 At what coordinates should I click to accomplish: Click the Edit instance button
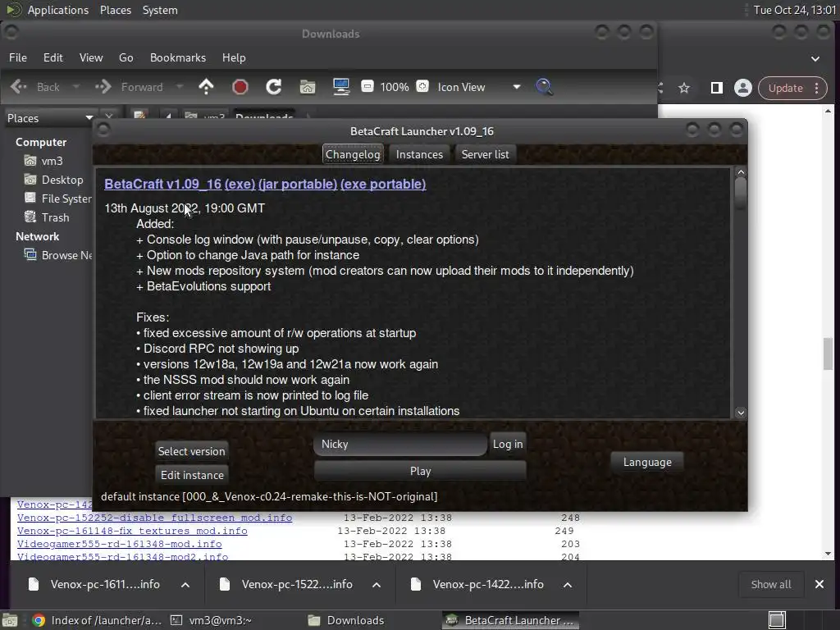click(192, 475)
